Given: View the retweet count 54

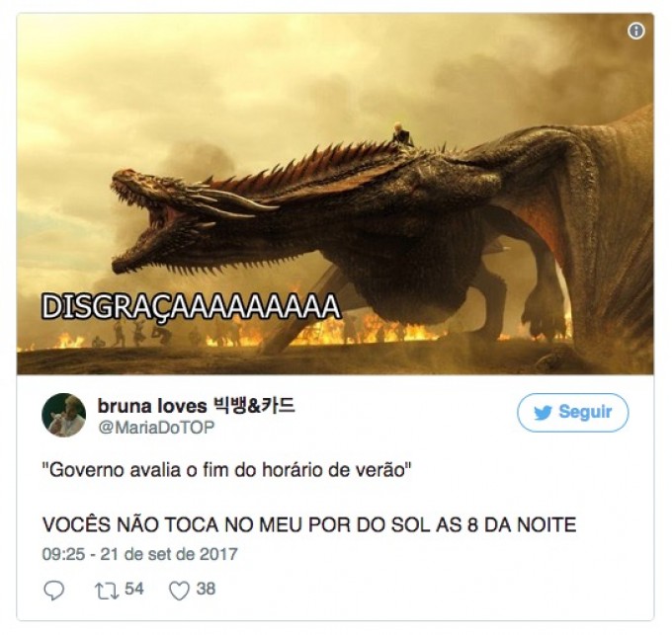Looking at the screenshot, I should (134, 589).
